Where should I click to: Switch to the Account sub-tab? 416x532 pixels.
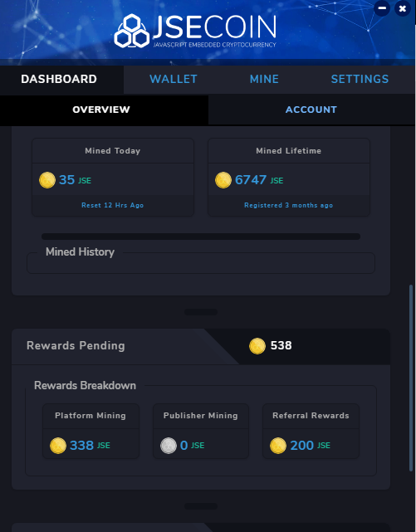[311, 110]
